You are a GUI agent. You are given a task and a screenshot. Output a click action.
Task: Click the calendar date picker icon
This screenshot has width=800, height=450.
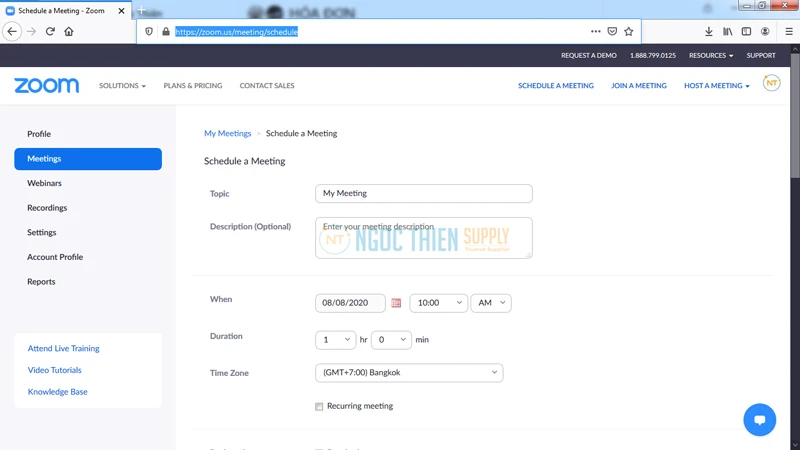(396, 303)
